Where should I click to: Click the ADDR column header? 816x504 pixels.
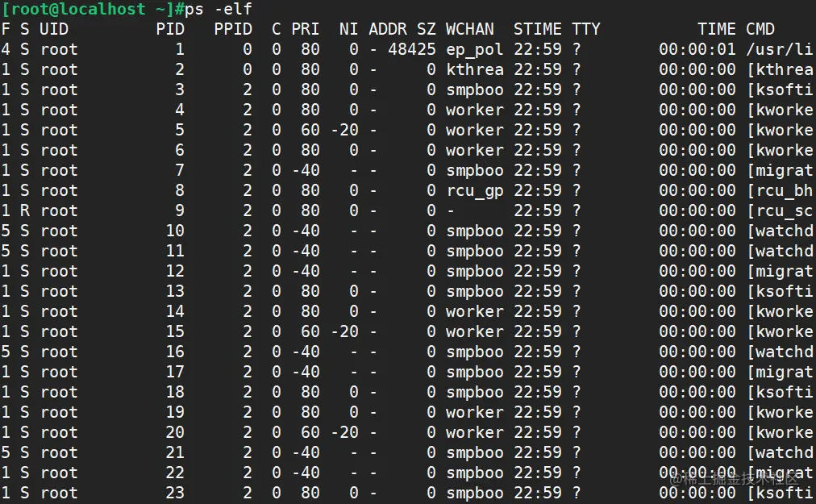tap(388, 29)
